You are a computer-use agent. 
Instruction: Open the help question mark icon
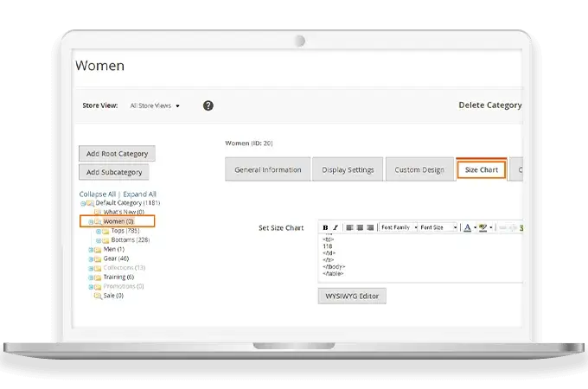208,105
